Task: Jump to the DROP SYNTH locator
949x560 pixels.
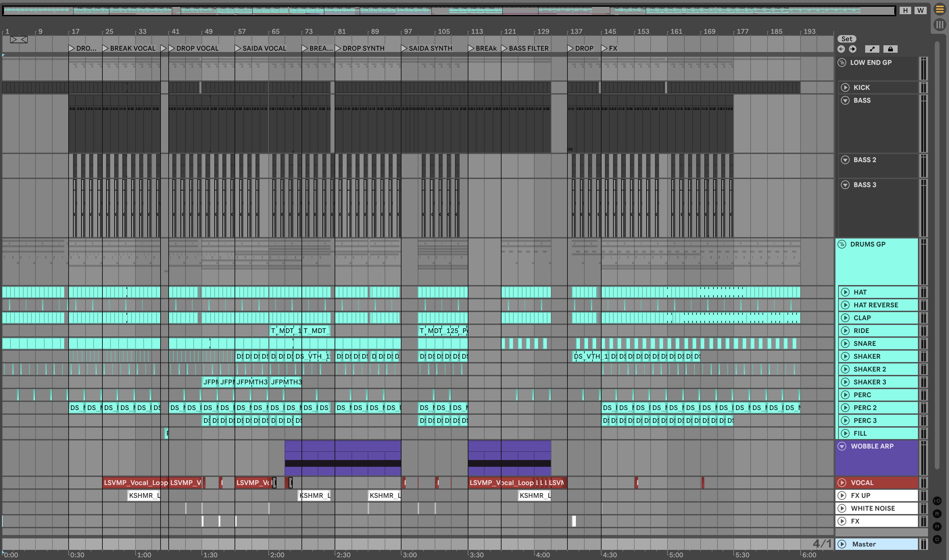Action: [360, 48]
